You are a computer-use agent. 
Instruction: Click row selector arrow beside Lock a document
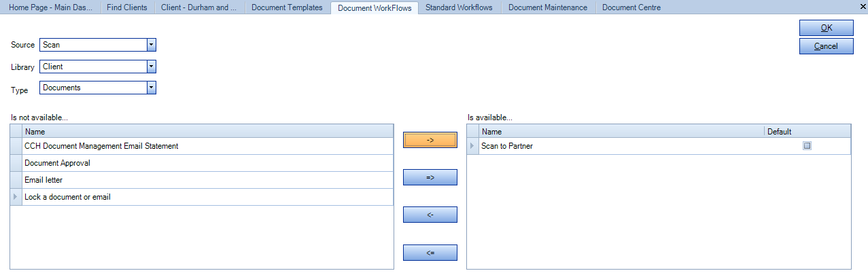16,197
